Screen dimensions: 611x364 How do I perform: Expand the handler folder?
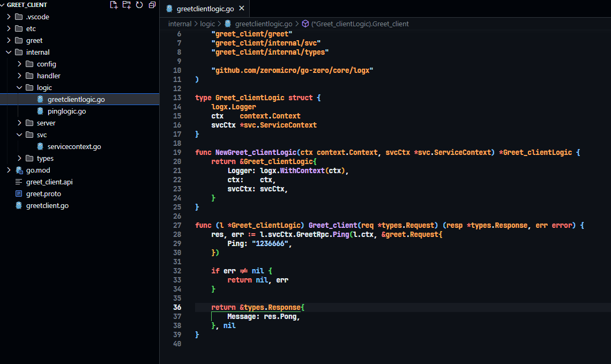pyautogui.click(x=19, y=76)
